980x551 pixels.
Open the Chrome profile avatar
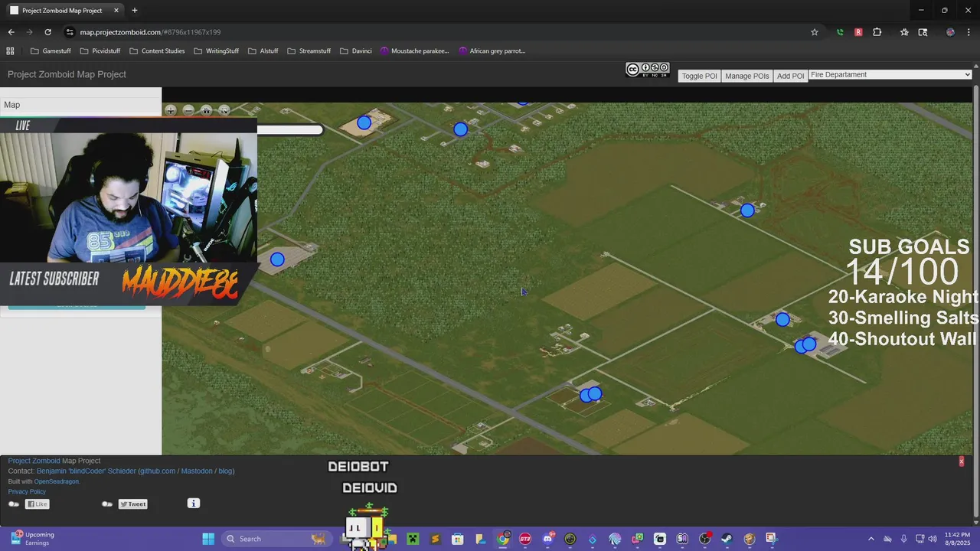pyautogui.click(x=950, y=32)
